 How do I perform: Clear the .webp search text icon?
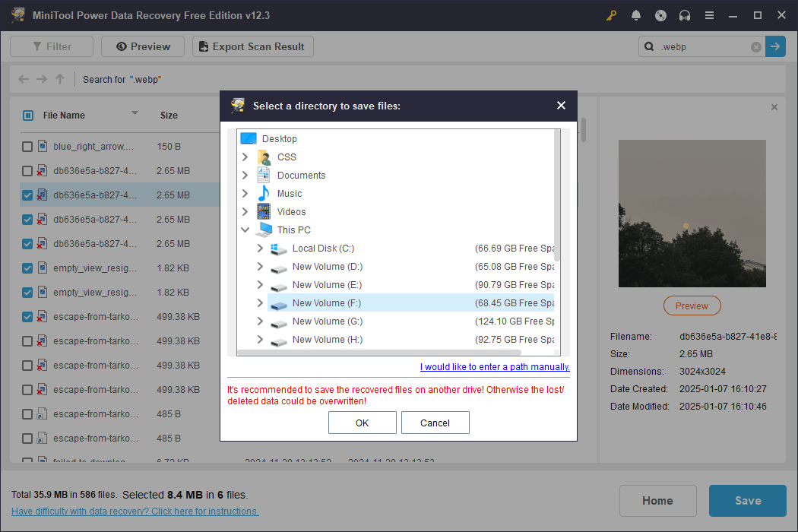point(755,47)
